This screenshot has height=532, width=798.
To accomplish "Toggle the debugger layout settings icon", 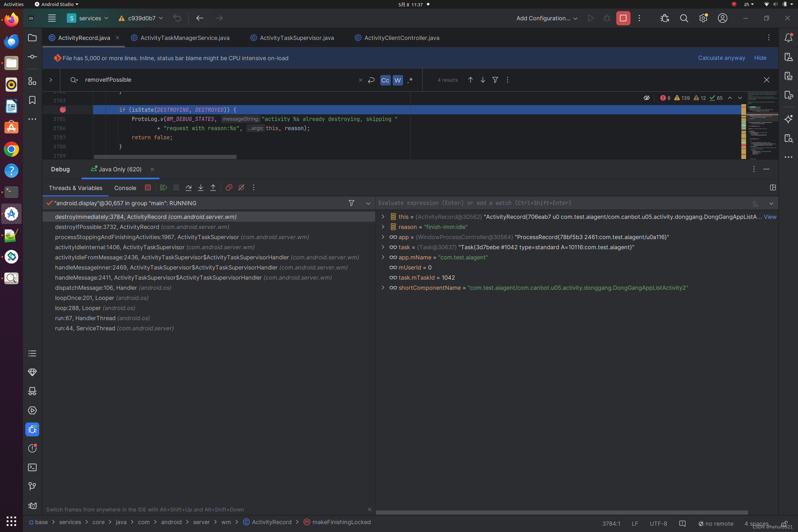I will pyautogui.click(x=773, y=187).
